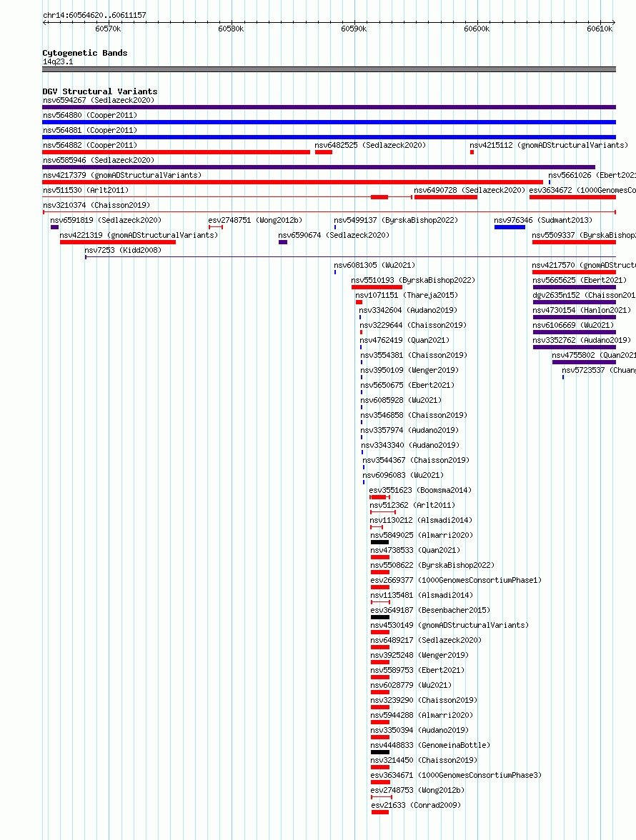
Task: Click the nsv564882 (Cooper2011) label
Action: coord(90,145)
